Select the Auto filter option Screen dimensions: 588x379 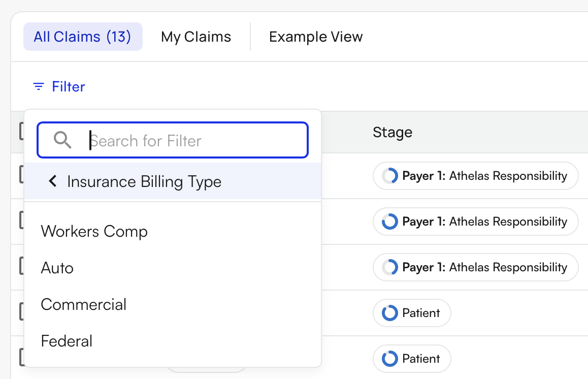click(57, 268)
